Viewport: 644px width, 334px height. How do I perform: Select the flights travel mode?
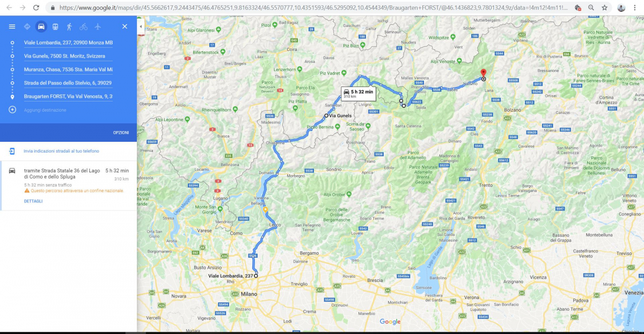tap(97, 26)
